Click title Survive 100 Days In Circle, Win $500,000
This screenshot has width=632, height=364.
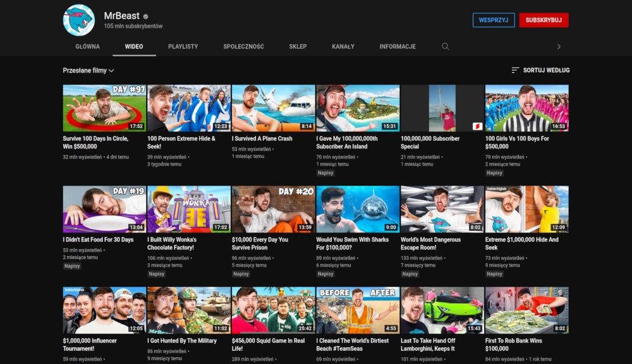[x=95, y=142]
